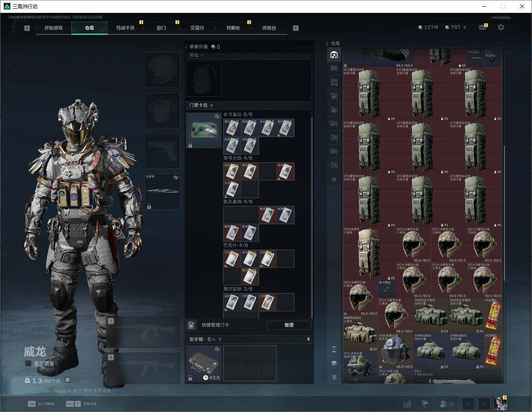
Task: Click the sort arrows icon in warehouse sidebar
Action: click(334, 377)
